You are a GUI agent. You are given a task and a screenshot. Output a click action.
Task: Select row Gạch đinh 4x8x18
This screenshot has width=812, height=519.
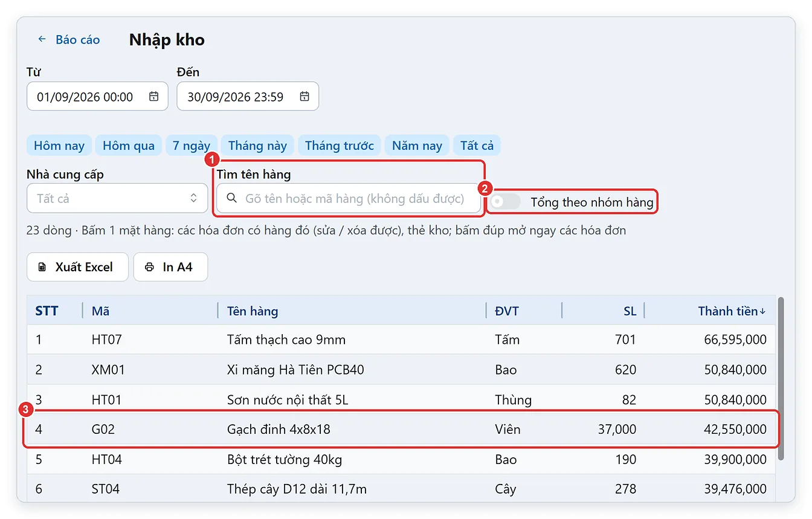pyautogui.click(x=401, y=430)
